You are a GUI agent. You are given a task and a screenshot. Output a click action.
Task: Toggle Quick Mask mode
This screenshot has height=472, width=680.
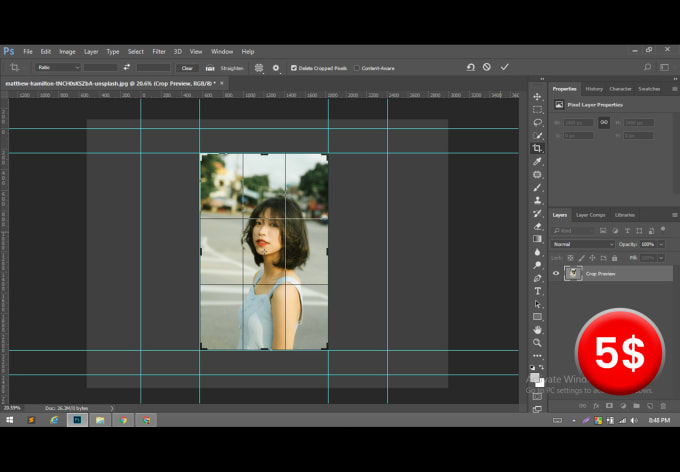pos(537,397)
